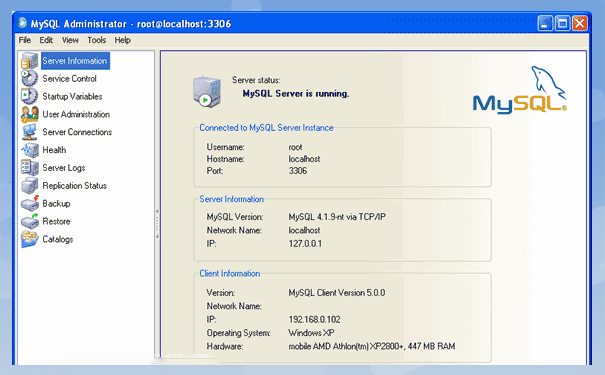This screenshot has height=375, width=605.
Task: Click the Catalogs folder icon
Action: tap(29, 239)
